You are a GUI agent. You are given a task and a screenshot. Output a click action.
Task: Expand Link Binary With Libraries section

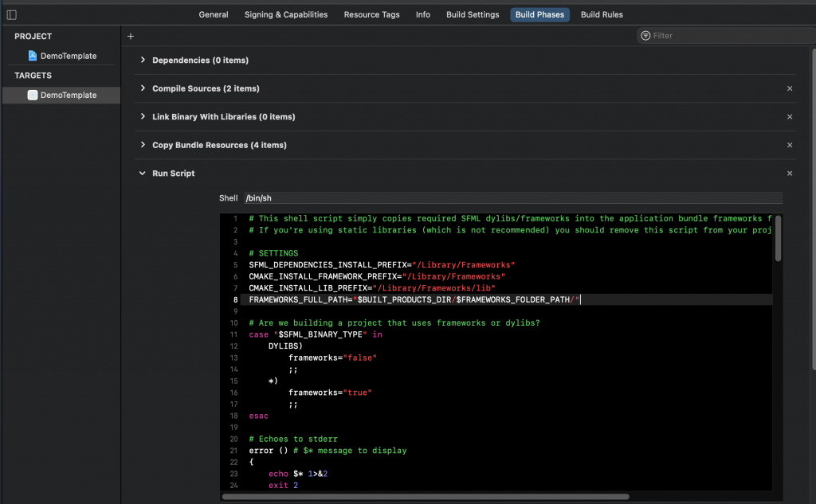coord(143,117)
